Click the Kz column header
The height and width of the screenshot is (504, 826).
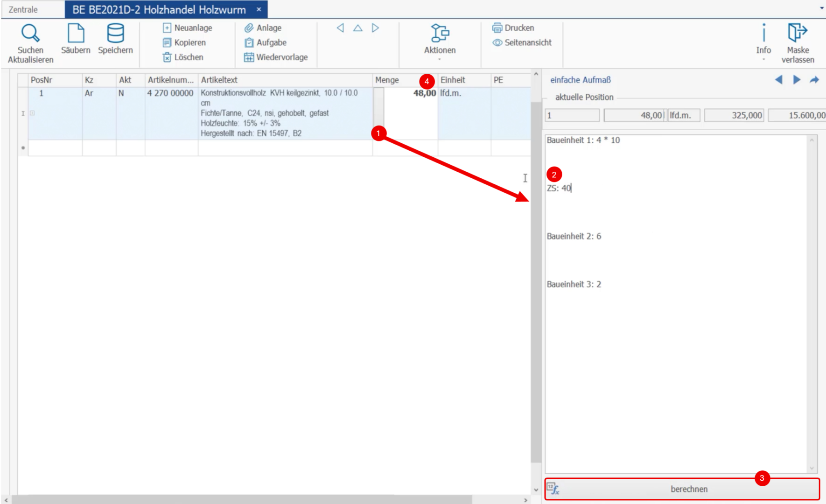tap(99, 80)
